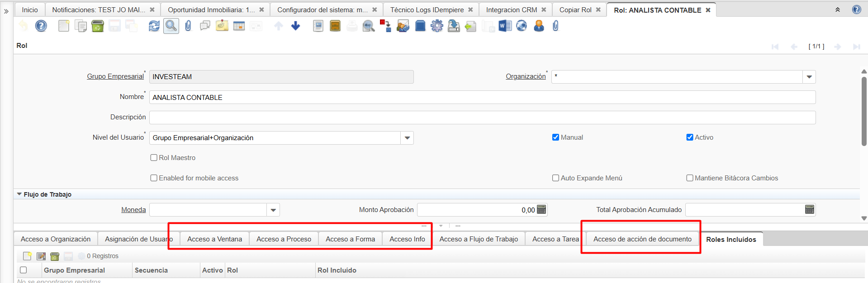Screen dimensions: 868x283
Task: Click the Help question mark icon in toolbar
Action: pos(41,26)
